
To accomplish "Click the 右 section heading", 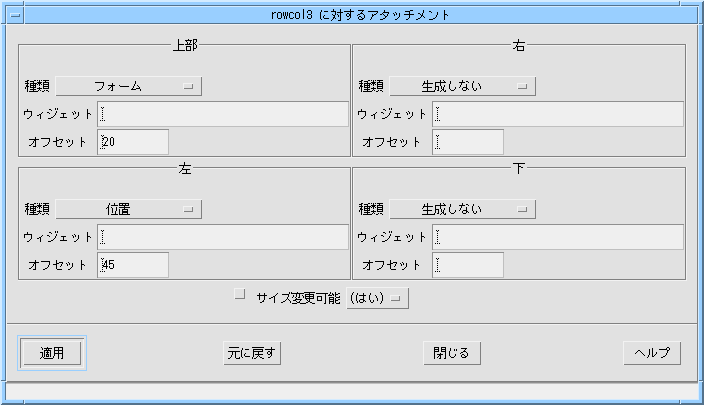I will 519,45.
